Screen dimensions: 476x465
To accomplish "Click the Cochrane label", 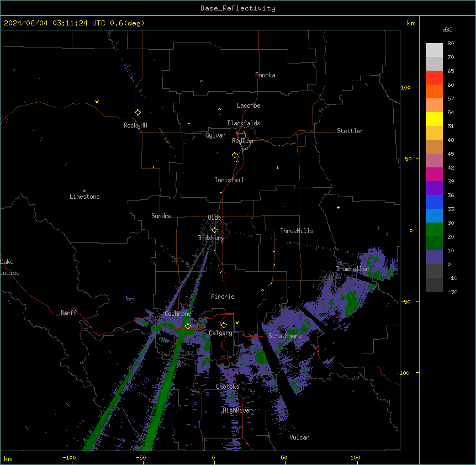I will (178, 314).
